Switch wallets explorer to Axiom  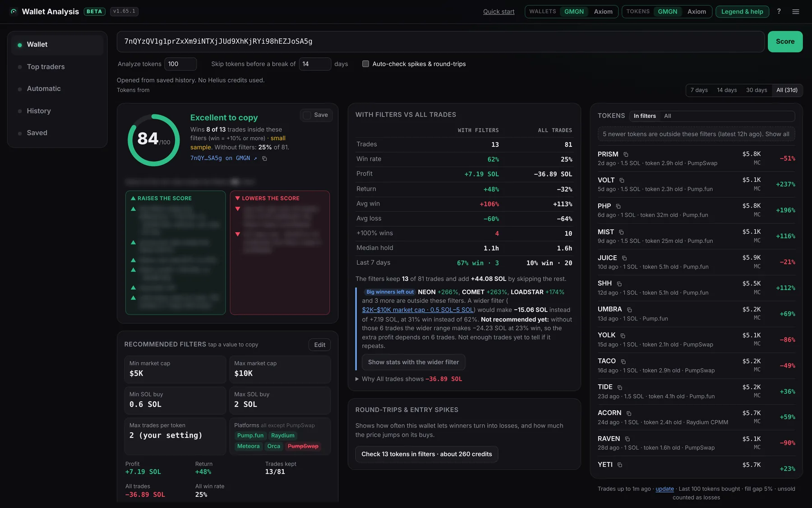coord(603,12)
